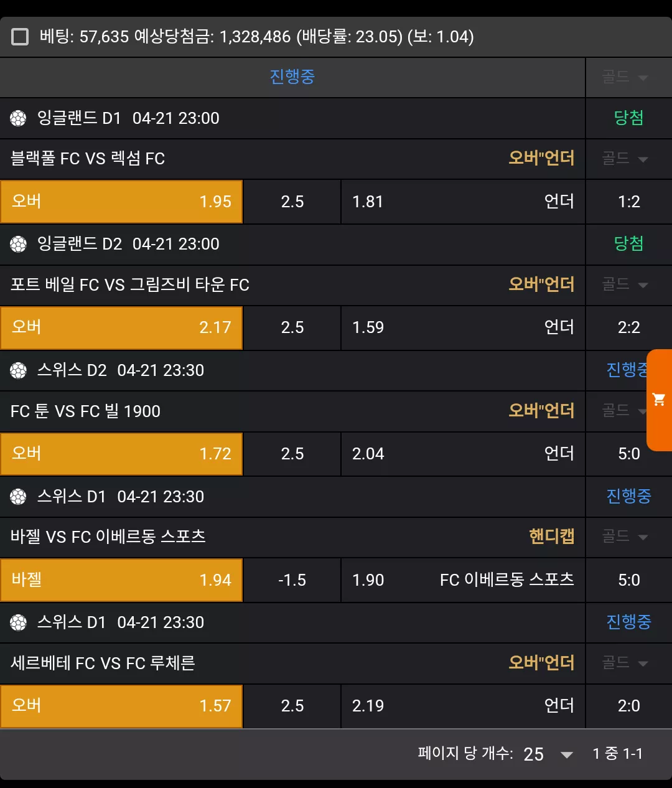This screenshot has width=672, height=788.
Task: Expand 골드 dropdown on 포트 베일 FC row
Action: [x=625, y=284]
